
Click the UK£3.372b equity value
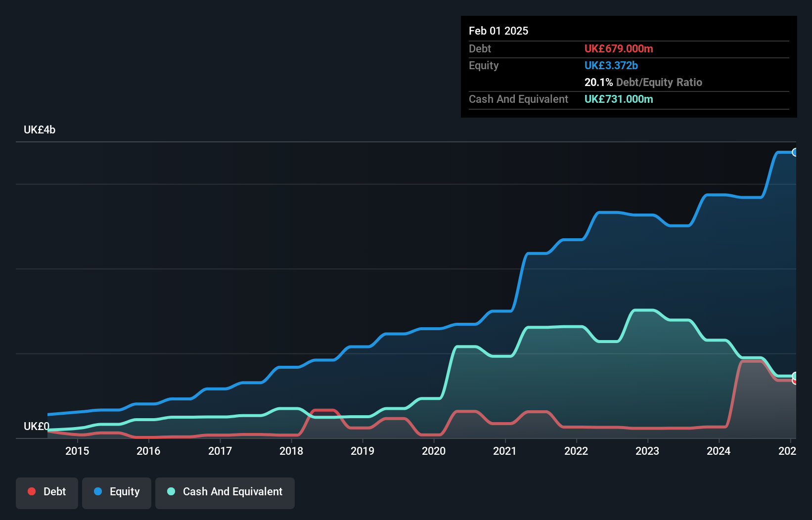pos(611,65)
